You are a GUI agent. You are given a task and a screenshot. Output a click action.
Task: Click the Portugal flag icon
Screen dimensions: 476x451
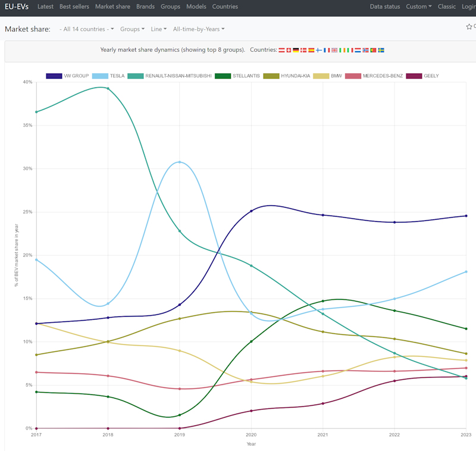click(373, 51)
